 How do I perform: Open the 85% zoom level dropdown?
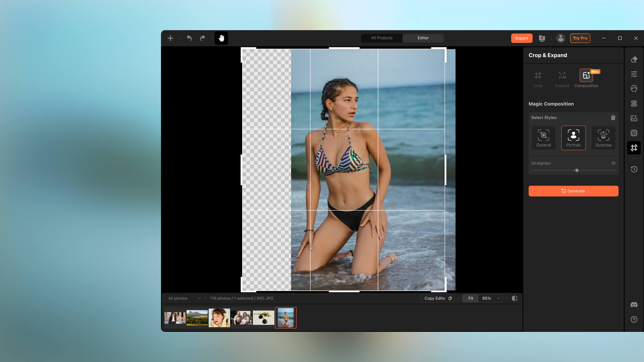pos(491,298)
